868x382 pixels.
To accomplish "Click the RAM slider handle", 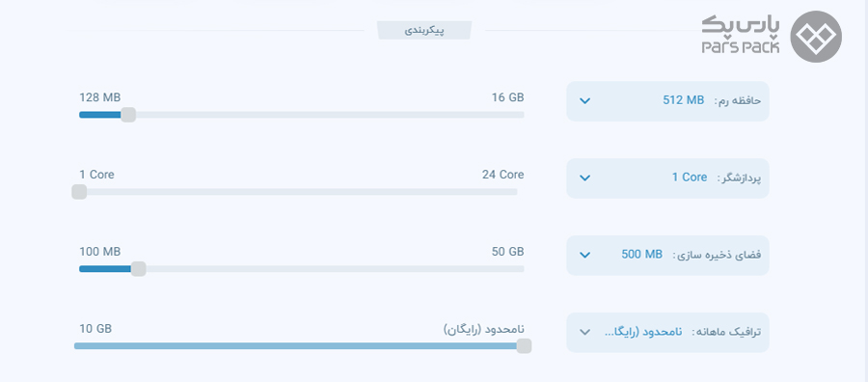I will 128,115.
